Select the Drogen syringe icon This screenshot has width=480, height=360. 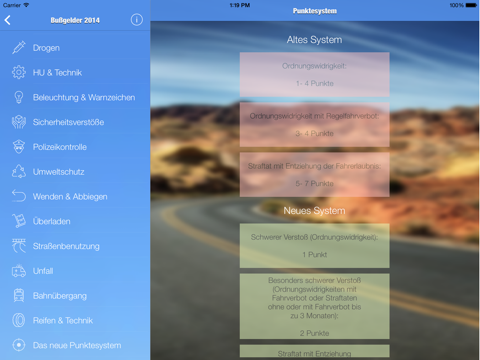click(19, 48)
